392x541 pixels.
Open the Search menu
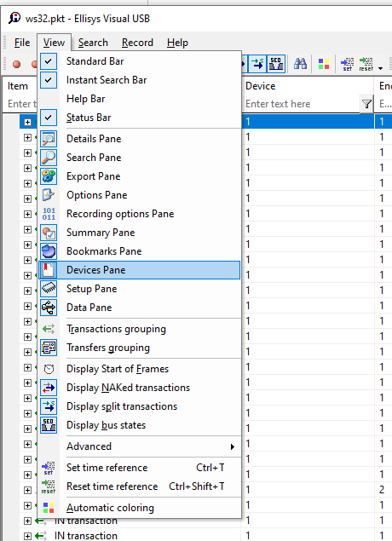(x=93, y=43)
